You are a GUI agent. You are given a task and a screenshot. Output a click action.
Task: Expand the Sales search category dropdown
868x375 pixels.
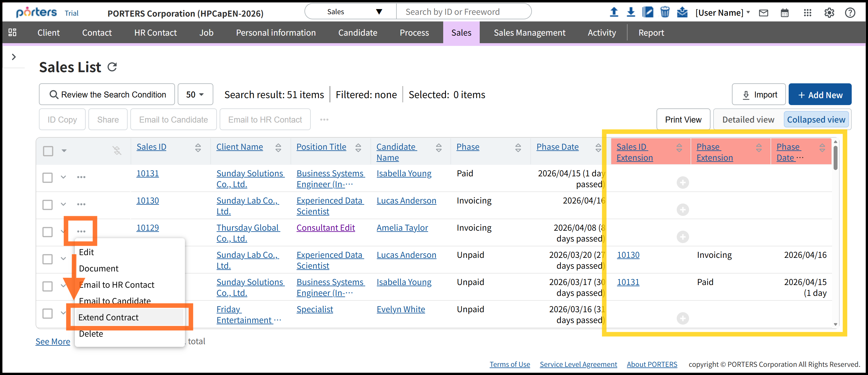(x=351, y=12)
